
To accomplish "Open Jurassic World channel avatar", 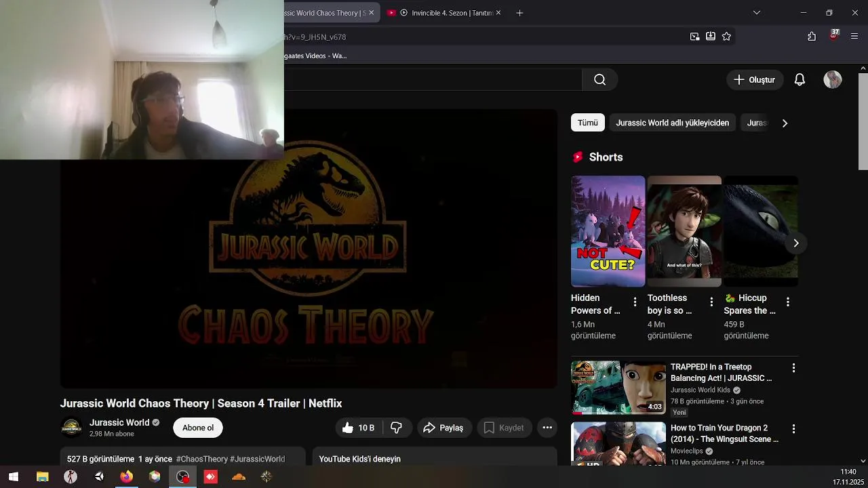I will click(71, 428).
